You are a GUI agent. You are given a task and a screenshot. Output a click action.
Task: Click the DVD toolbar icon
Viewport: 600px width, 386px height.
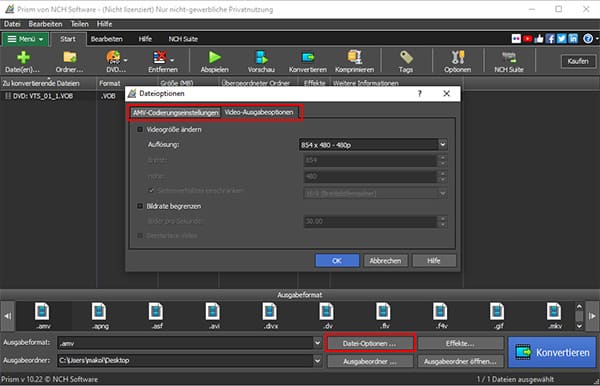click(x=113, y=57)
